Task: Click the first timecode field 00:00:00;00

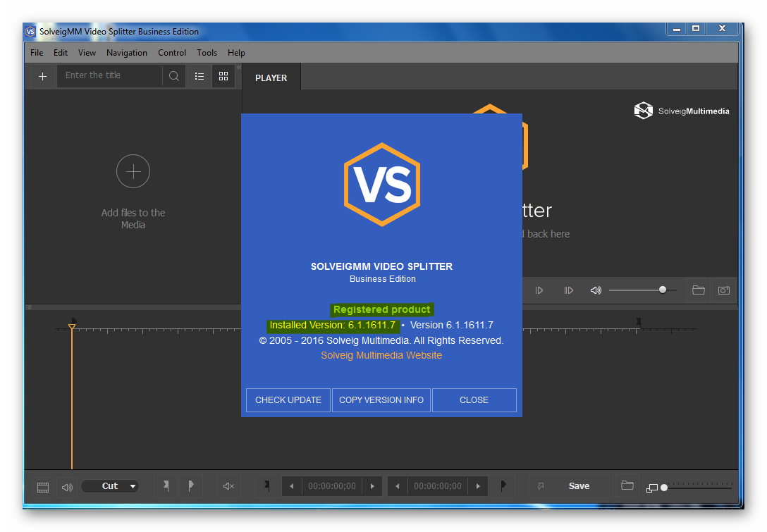Action: 332,486
